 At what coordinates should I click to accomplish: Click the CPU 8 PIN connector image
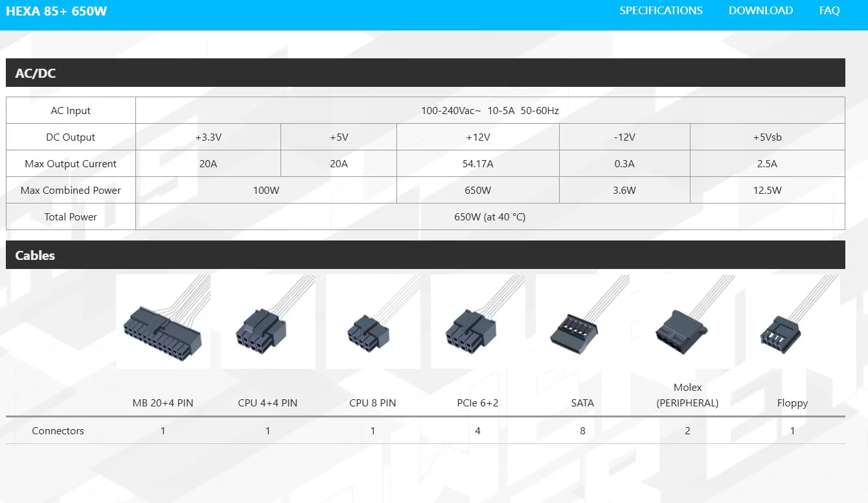373,322
